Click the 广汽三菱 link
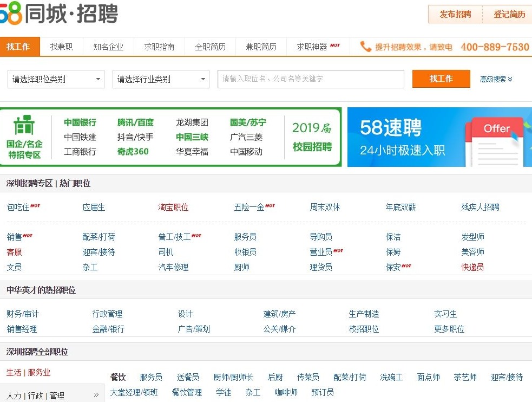Image resolution: width=532 pixels, height=402 pixels. 246,137
